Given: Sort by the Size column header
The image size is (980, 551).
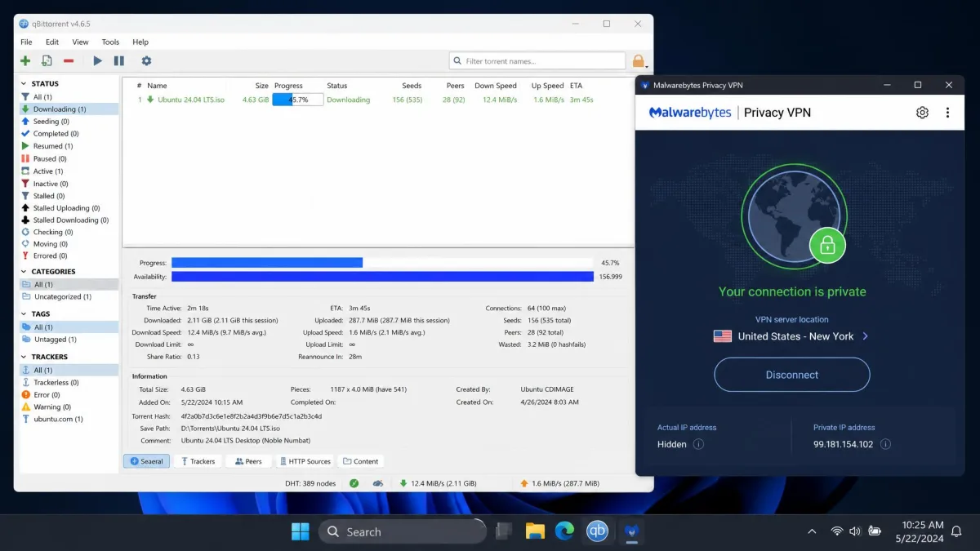Looking at the screenshot, I should [x=261, y=86].
